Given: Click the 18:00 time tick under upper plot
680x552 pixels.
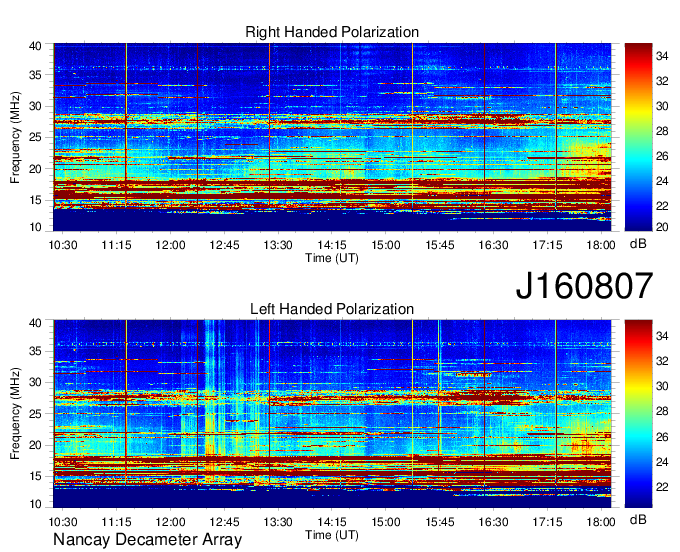Looking at the screenshot, I should click(601, 245).
